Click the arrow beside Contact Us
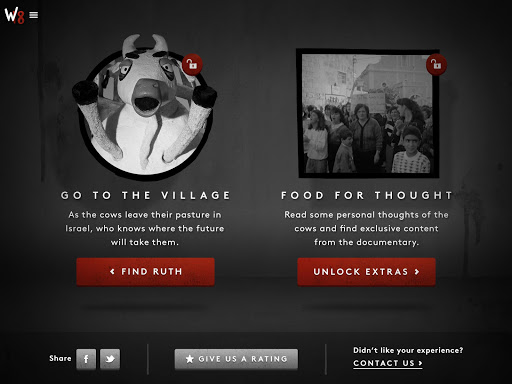Screen dimensions: 512x384 420,363
